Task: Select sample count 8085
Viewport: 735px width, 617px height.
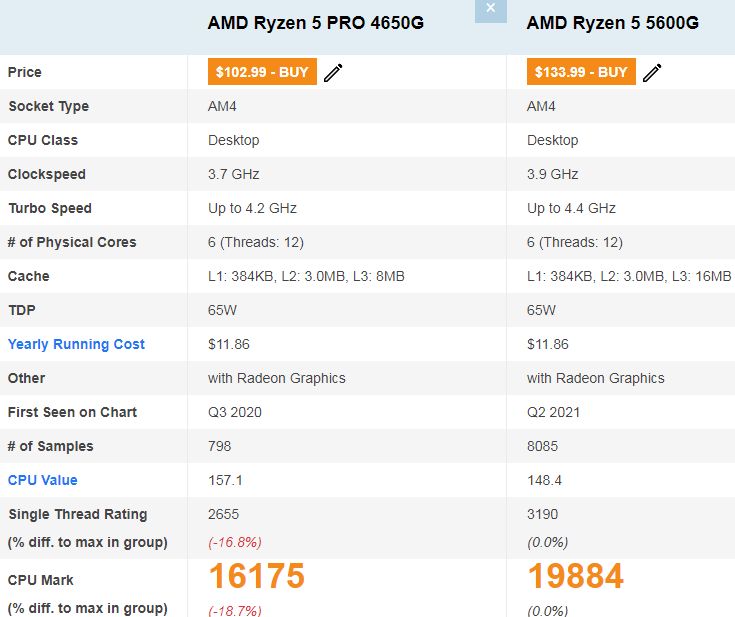Action: tap(542, 446)
